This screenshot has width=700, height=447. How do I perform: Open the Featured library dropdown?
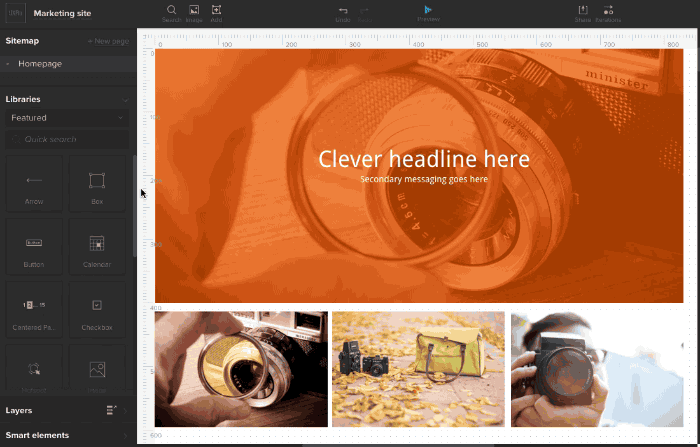(67, 118)
